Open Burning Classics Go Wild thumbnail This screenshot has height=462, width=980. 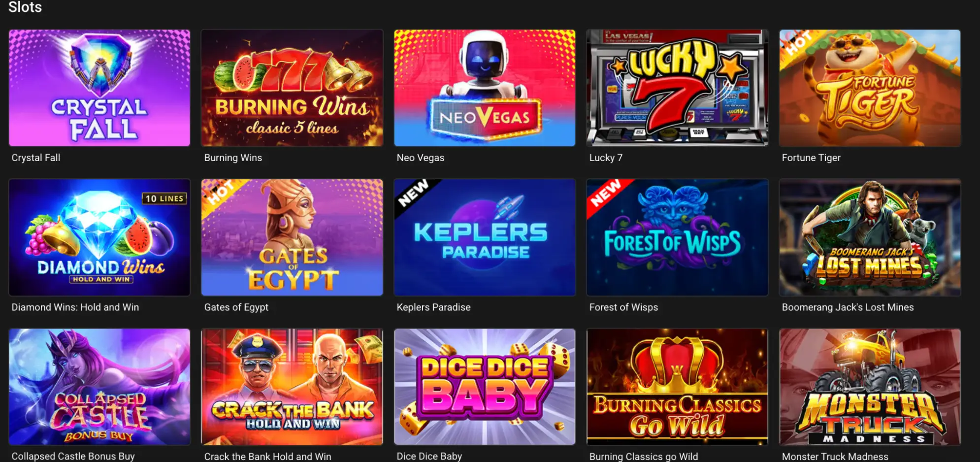[677, 387]
